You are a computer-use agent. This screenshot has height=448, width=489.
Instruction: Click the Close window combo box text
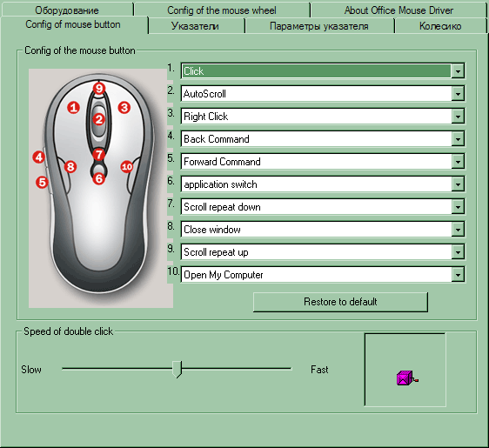[212, 230]
